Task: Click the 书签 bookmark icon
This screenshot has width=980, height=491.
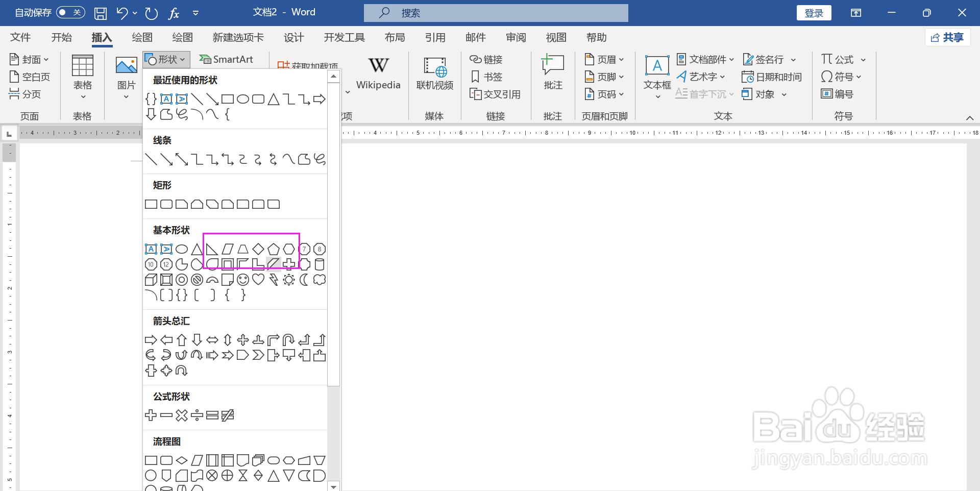Action: point(475,77)
